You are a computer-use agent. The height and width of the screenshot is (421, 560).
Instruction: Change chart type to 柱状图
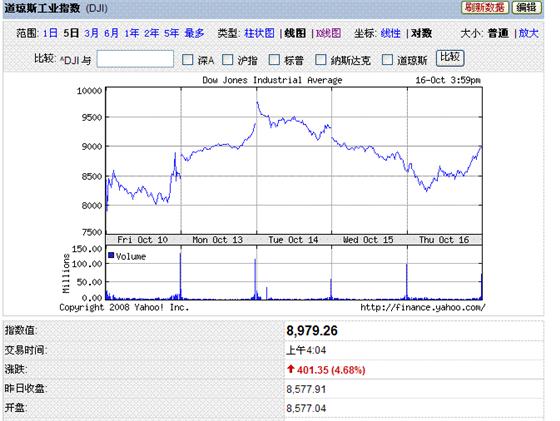tap(259, 33)
